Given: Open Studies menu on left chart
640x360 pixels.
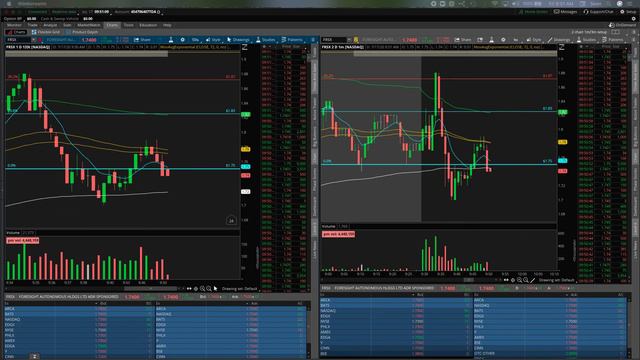Looking at the screenshot, I should point(266,40).
